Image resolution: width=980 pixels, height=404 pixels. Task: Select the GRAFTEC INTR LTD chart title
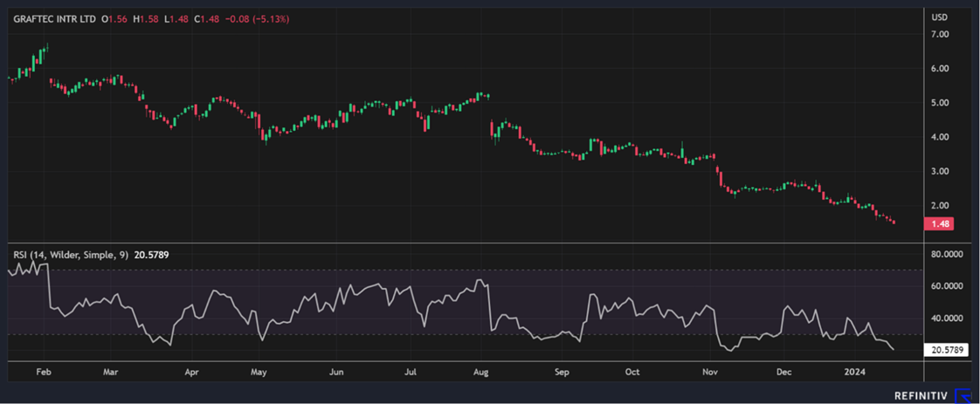click(50, 18)
